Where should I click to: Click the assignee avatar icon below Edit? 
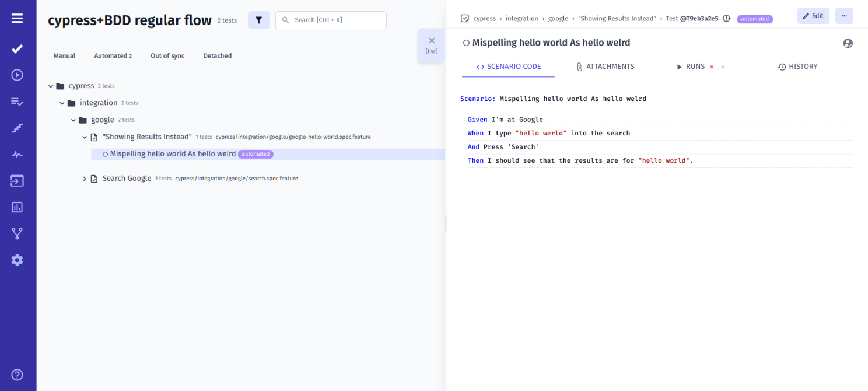coord(848,43)
